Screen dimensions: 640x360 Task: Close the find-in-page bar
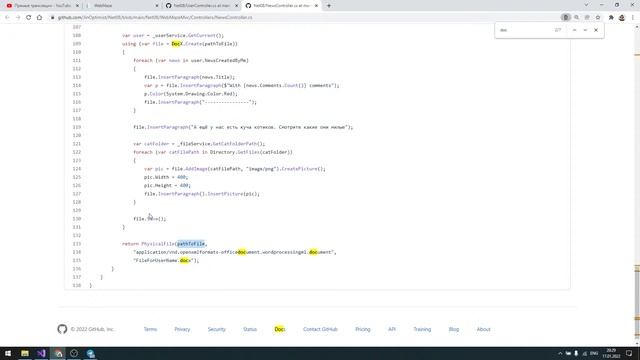coord(596,30)
